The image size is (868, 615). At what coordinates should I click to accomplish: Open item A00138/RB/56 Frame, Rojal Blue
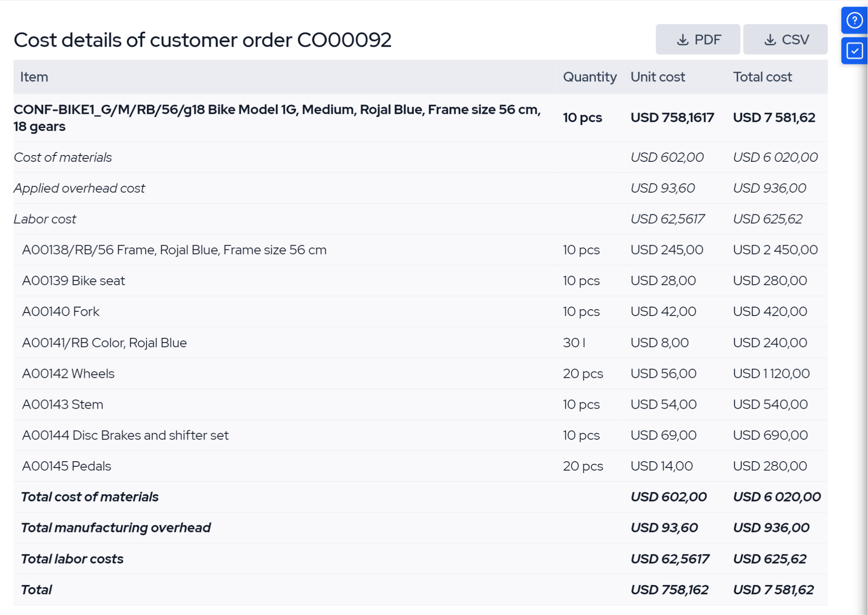click(x=175, y=249)
